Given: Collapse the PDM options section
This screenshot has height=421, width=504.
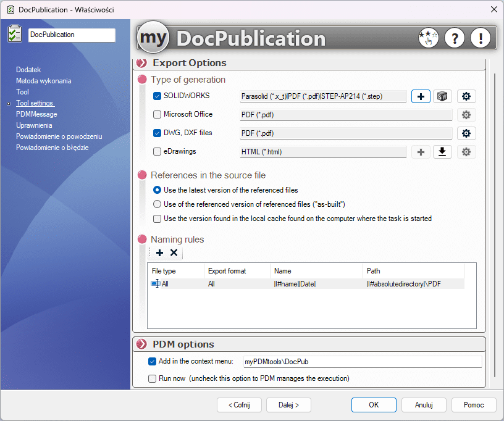Looking at the screenshot, I should click(x=141, y=344).
